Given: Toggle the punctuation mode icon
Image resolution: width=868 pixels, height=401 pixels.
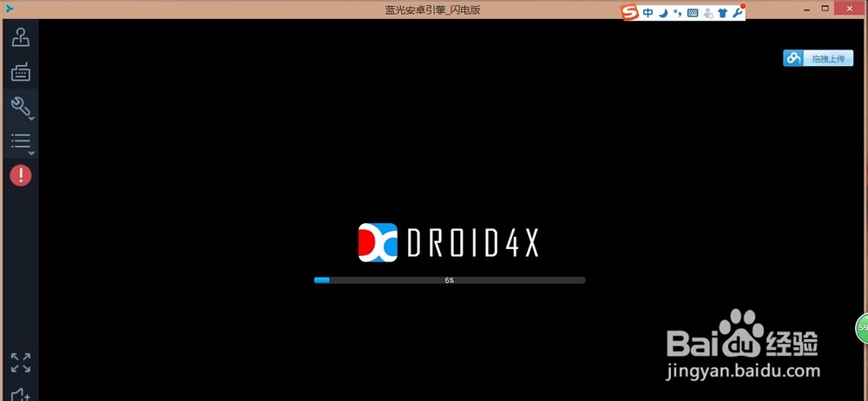Looking at the screenshot, I should (678, 13).
